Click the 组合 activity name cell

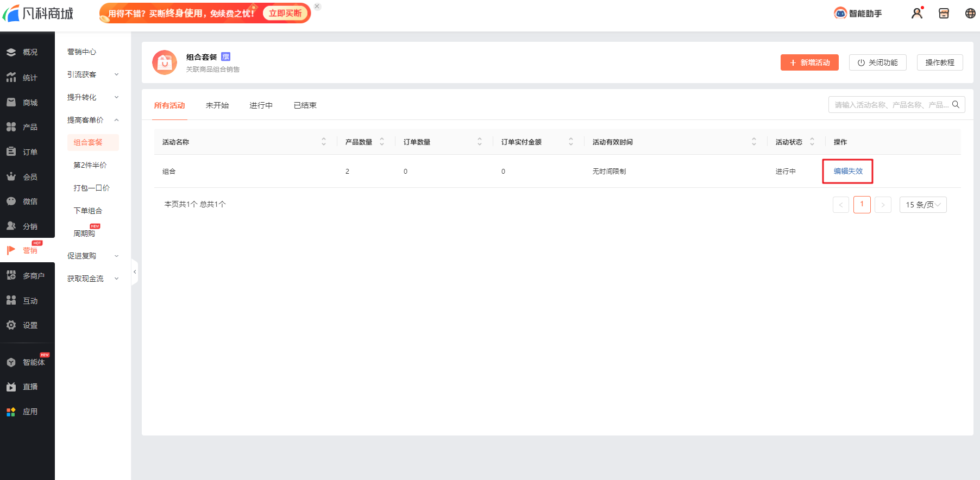pos(169,171)
